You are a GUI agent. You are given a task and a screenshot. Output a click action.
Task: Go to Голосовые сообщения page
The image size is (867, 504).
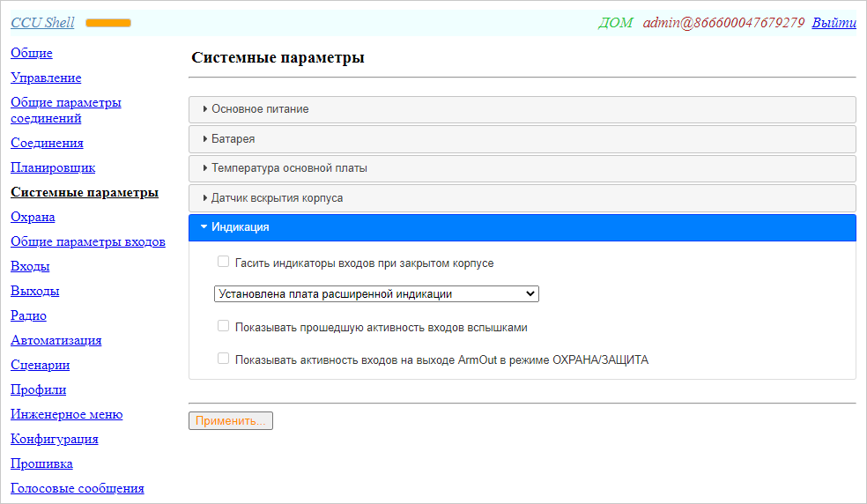(x=78, y=488)
